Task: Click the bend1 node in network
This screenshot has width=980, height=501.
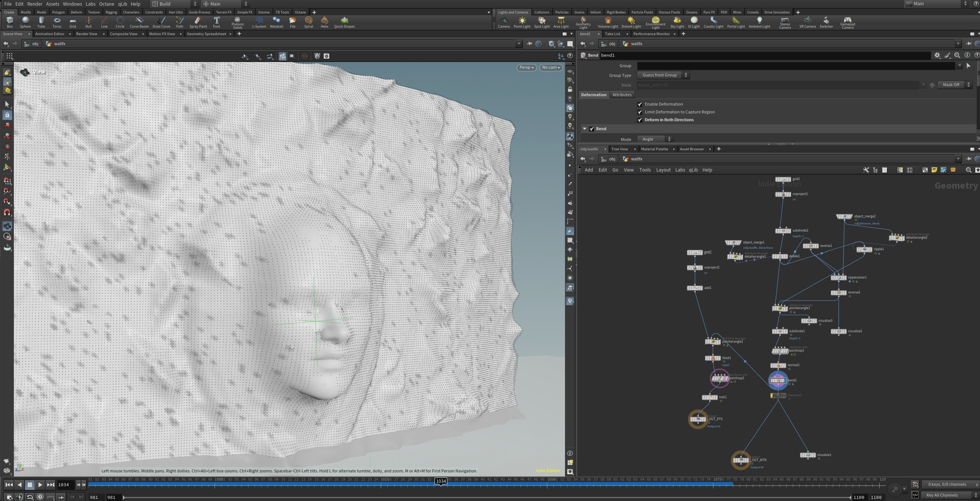Action: click(x=778, y=381)
